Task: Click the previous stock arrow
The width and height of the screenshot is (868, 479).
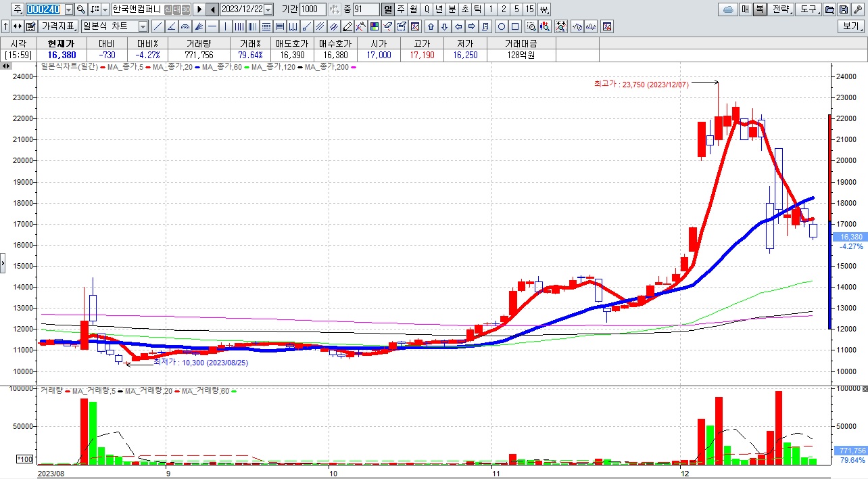Action: tap(212, 9)
